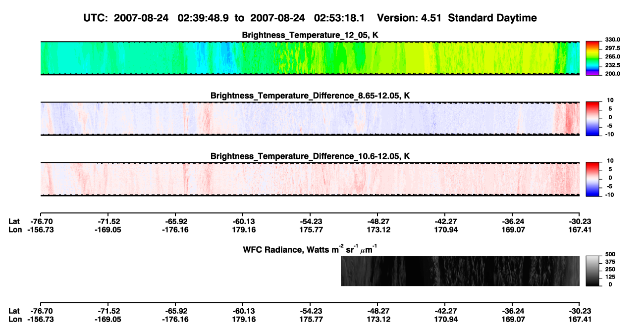Click the Lat row label on upper axis
644x330 pixels.
pos(14,222)
